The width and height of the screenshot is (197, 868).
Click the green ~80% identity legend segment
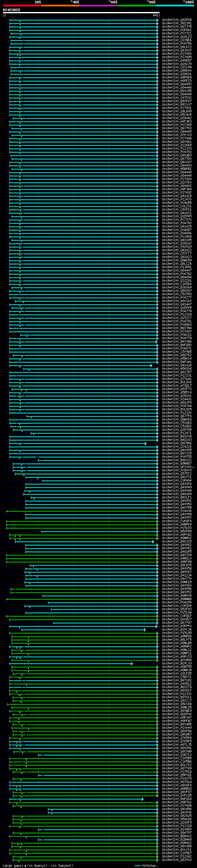pos(137,6)
